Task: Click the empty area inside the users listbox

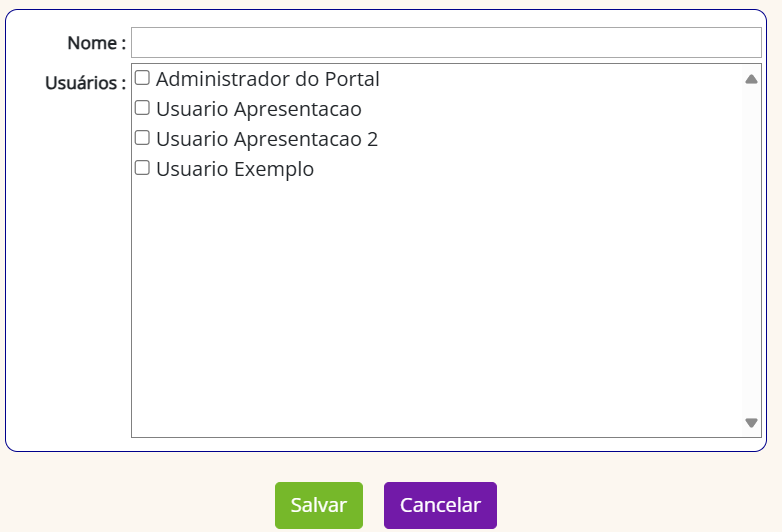Action: coord(436,304)
